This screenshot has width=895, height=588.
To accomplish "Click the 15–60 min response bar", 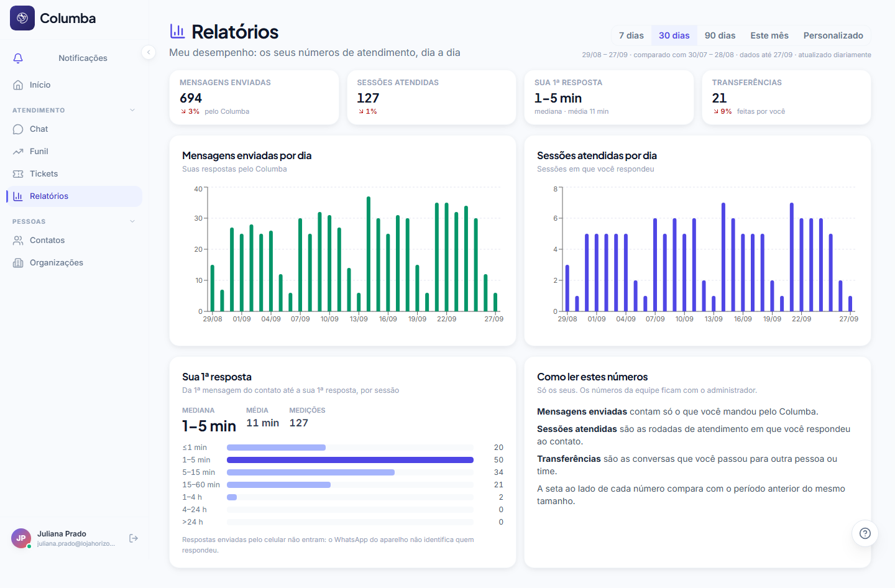I will pyautogui.click(x=278, y=485).
